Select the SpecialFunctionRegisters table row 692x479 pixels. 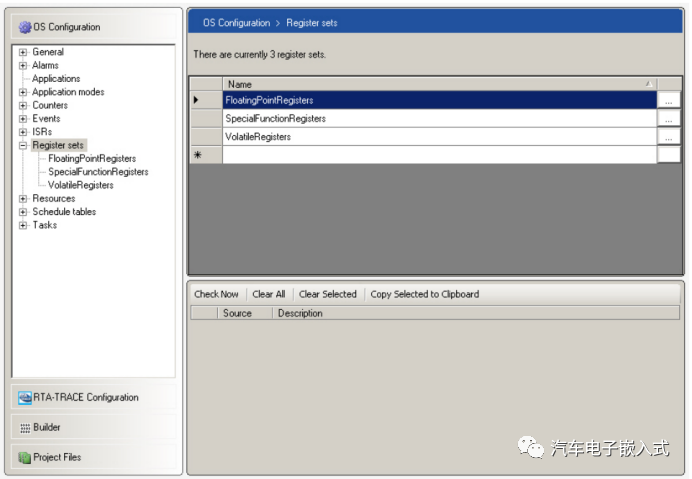click(440, 119)
